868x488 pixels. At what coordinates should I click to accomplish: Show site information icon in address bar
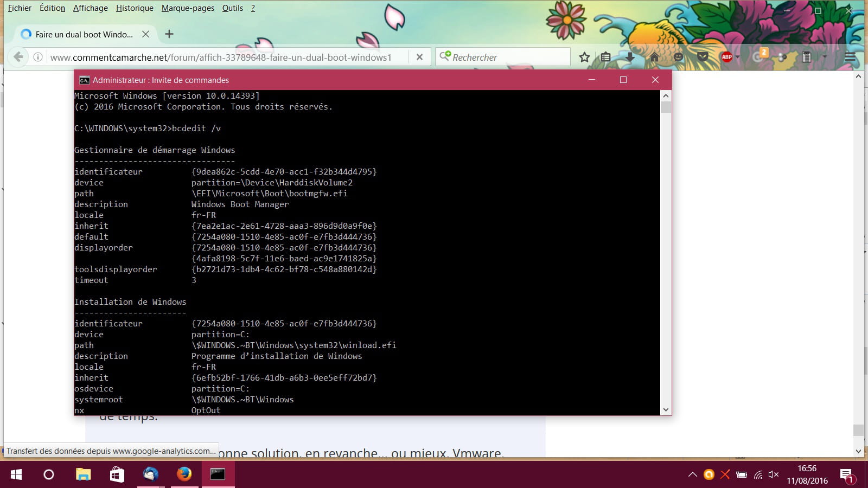click(x=38, y=57)
